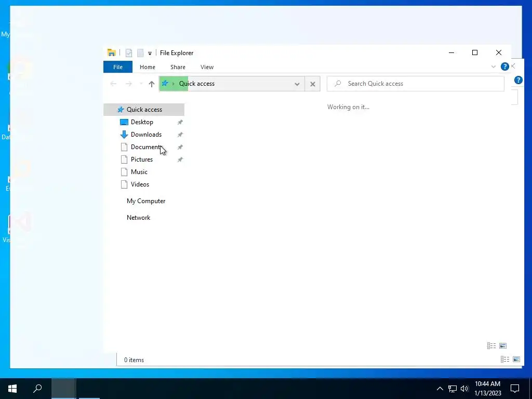This screenshot has height=399, width=532.
Task: Click the 0 items status bar text
Action: point(134,360)
